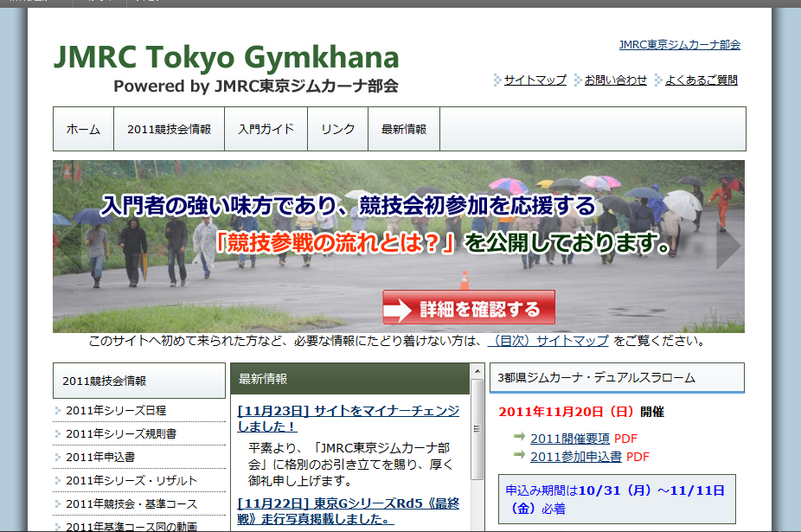Click bullet icon next to サイトマップ

tap(497, 80)
